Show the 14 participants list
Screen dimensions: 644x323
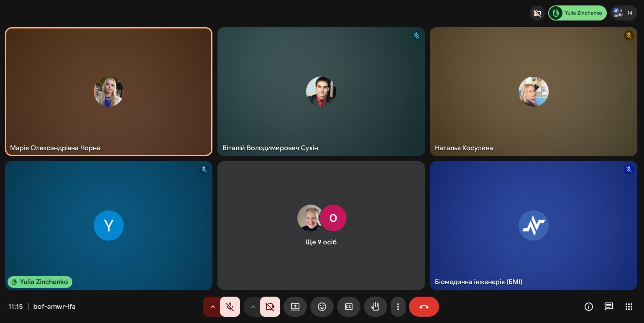[624, 13]
